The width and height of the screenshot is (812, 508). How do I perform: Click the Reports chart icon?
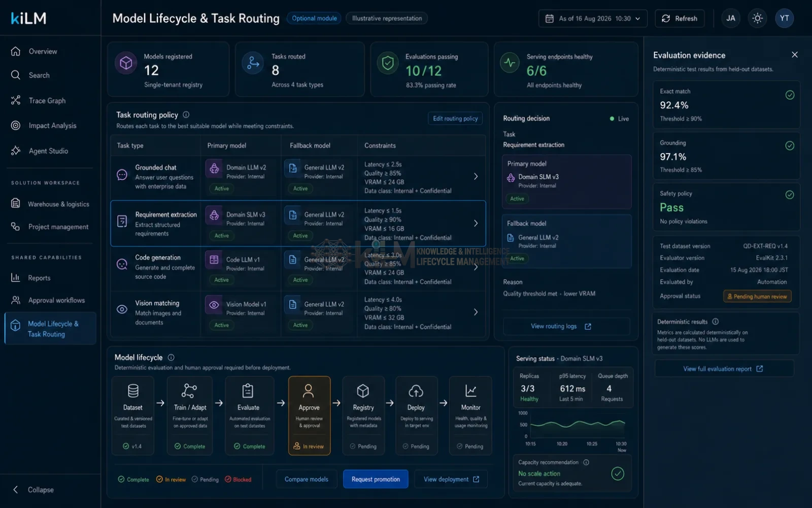[16, 277]
